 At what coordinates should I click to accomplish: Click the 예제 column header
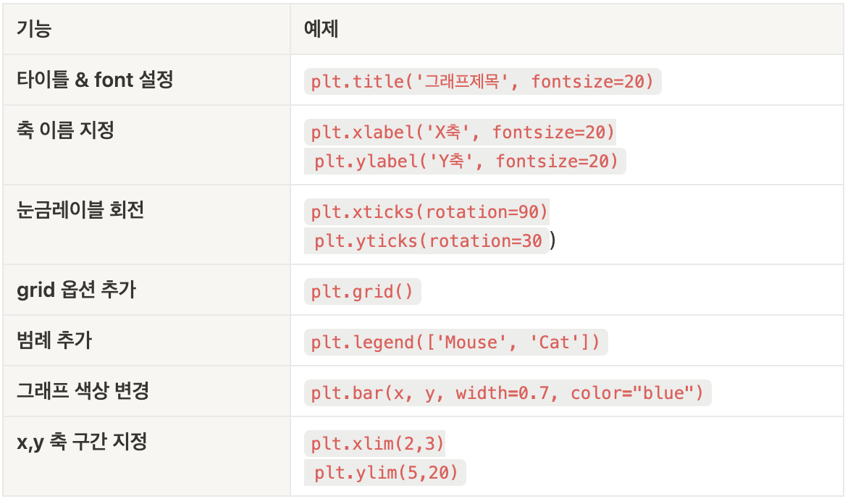[567, 29]
